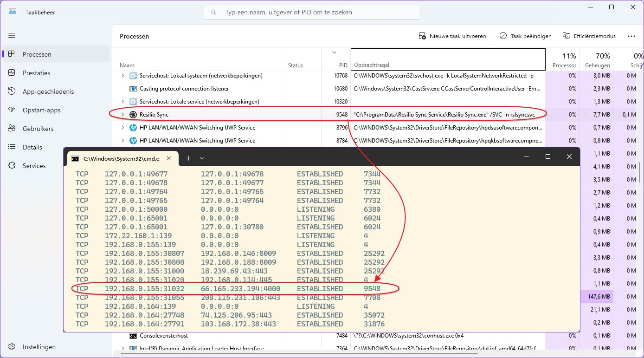Viewport: 644px width, 358px height.
Task: Open the hamburger navigation menu
Action: click(12, 35)
